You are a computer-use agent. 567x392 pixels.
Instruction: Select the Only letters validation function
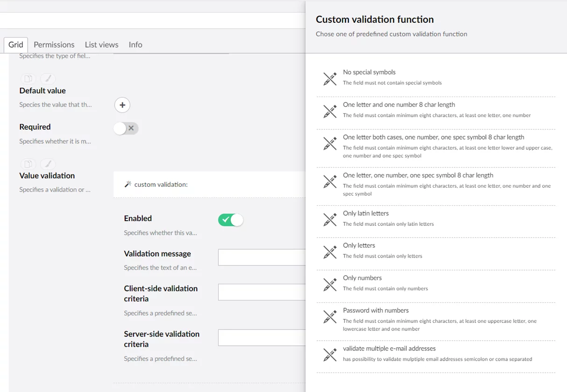click(359, 245)
